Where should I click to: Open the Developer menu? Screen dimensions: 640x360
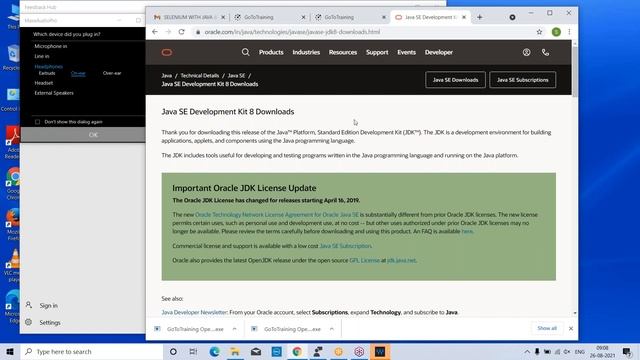point(439,52)
